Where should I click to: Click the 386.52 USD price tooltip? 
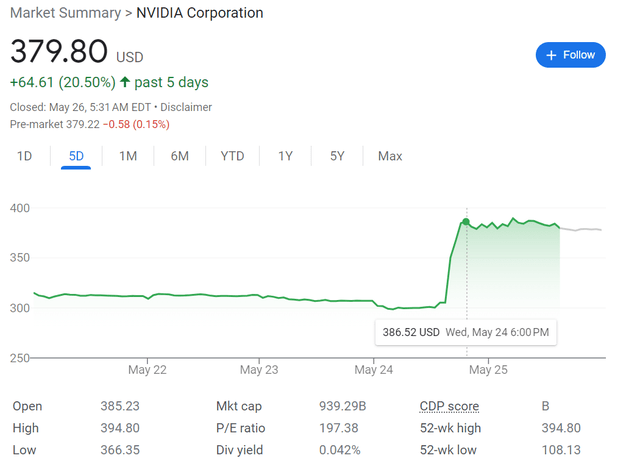[466, 332]
